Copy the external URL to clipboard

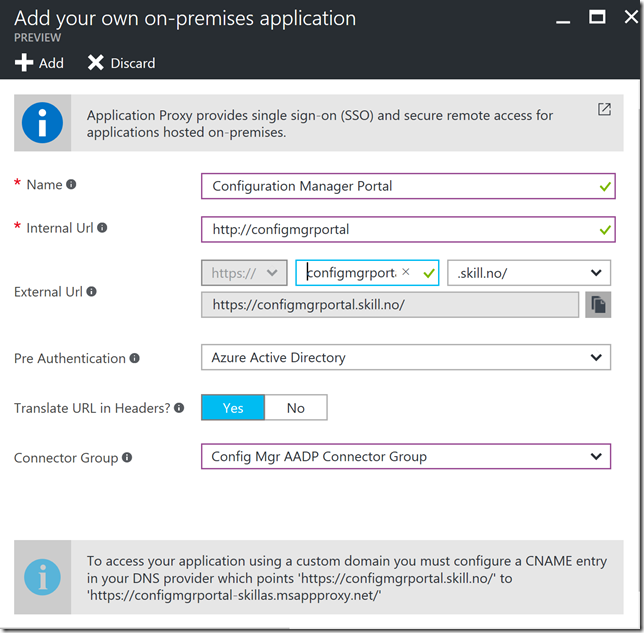click(597, 305)
